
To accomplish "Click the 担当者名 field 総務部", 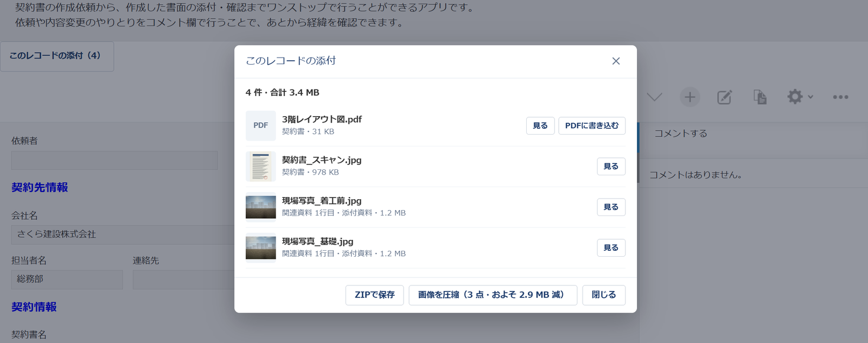I will tap(67, 280).
